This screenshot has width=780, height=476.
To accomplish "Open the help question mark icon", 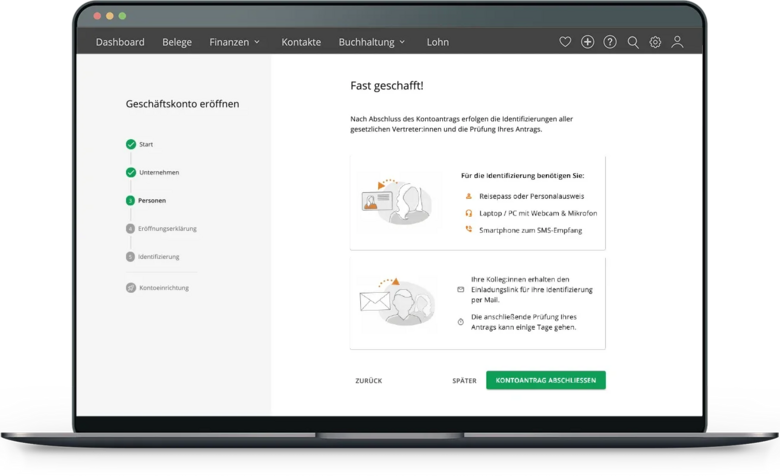I will (610, 42).
